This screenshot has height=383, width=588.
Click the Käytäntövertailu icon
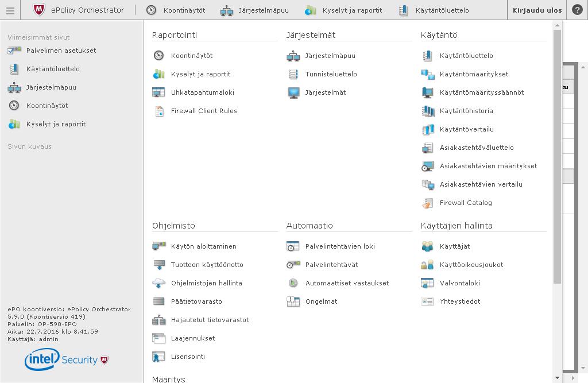pos(428,129)
